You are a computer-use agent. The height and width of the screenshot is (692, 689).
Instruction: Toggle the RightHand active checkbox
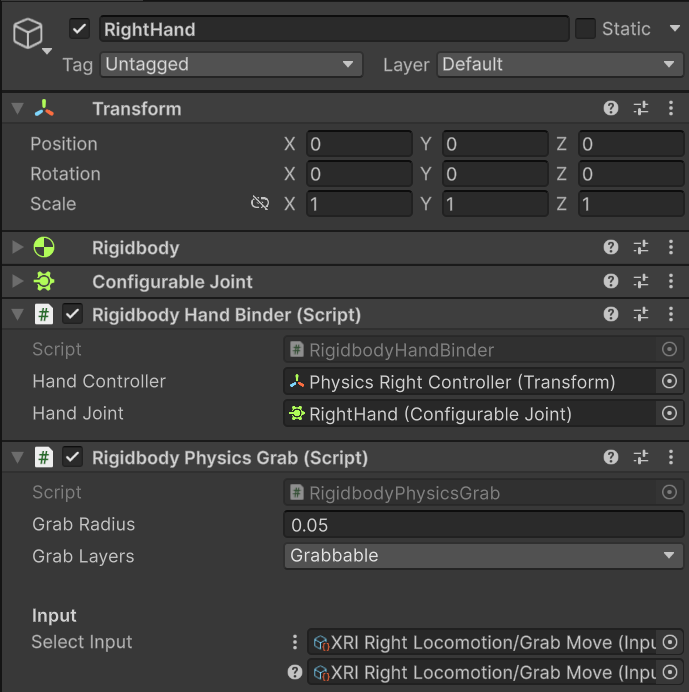click(x=79, y=29)
